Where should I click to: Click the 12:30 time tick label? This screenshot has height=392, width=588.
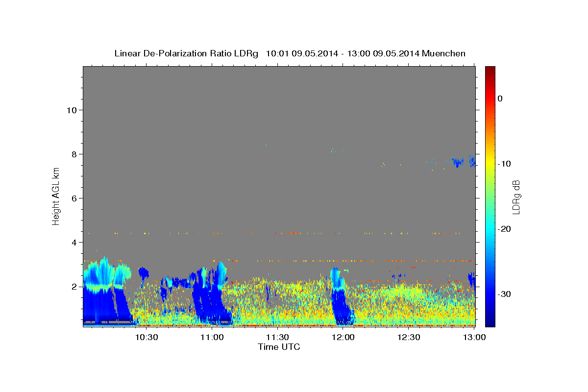pyautogui.click(x=409, y=338)
